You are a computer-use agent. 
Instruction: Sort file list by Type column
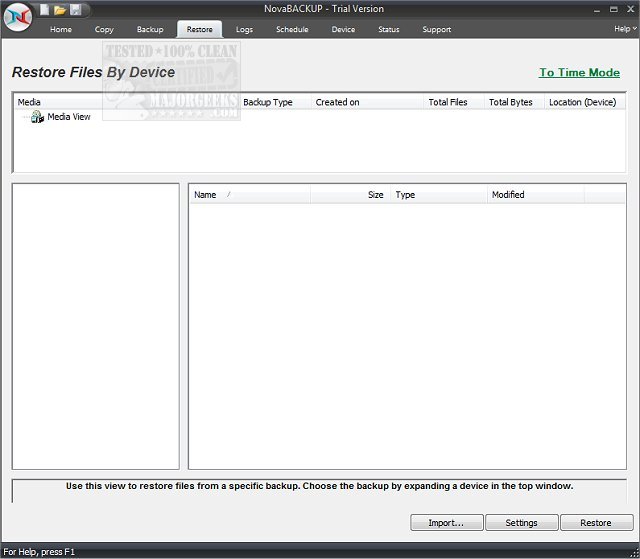pos(439,195)
